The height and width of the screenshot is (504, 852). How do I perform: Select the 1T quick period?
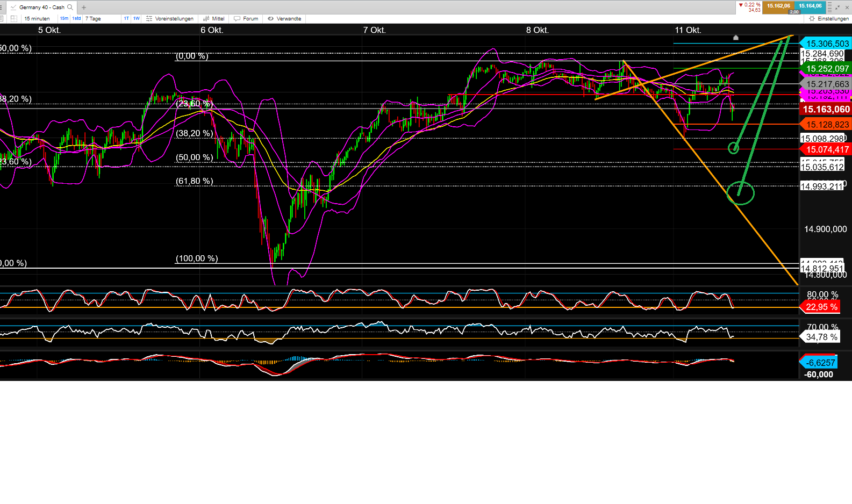[126, 19]
